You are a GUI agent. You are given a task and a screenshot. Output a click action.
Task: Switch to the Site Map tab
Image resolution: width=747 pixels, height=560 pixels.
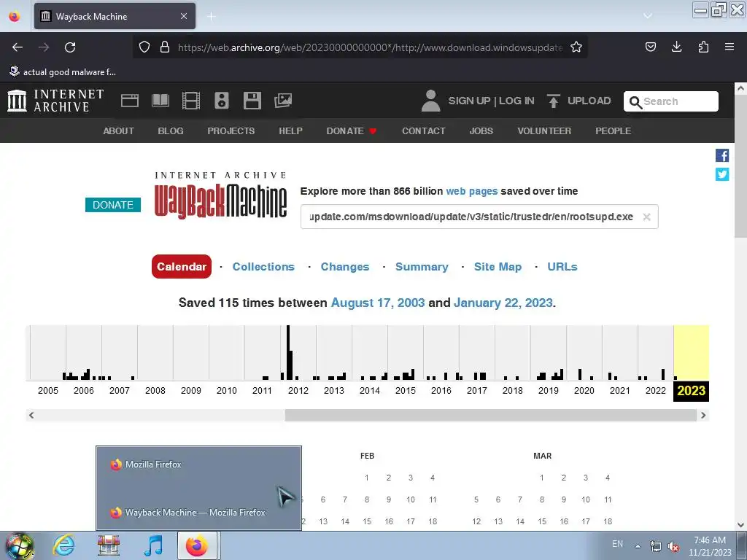click(x=498, y=267)
